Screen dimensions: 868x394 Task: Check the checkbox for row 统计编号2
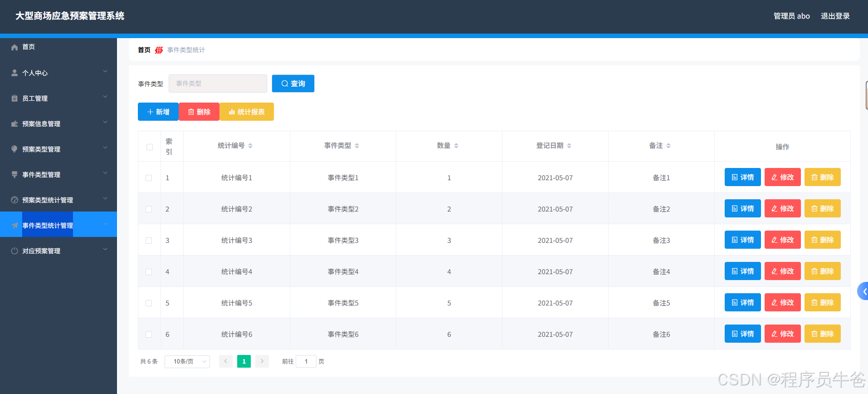[x=149, y=209]
